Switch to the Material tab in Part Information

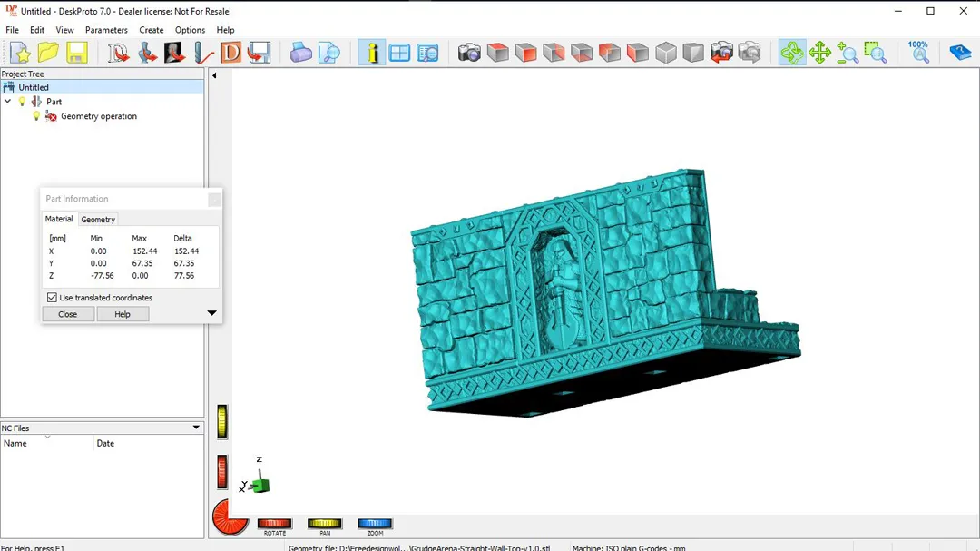point(59,219)
